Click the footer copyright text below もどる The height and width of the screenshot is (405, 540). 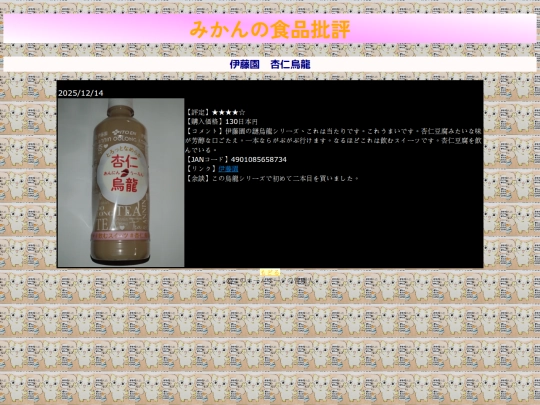coord(270,281)
